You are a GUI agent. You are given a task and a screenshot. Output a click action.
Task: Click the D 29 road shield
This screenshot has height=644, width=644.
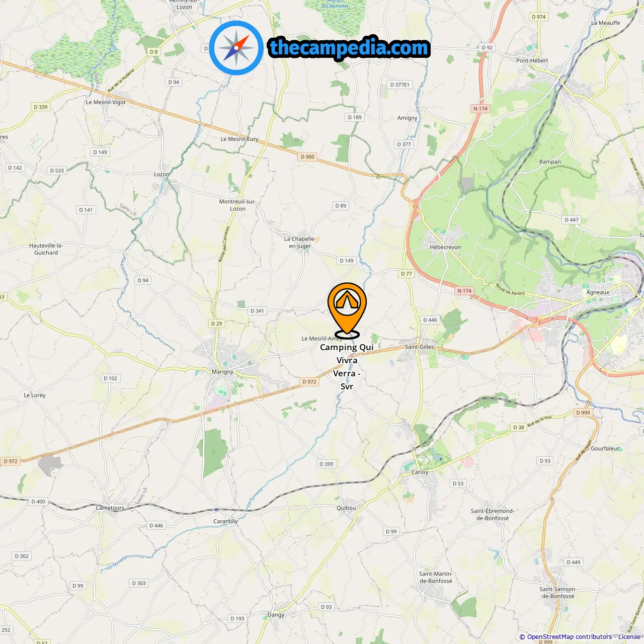click(x=216, y=324)
